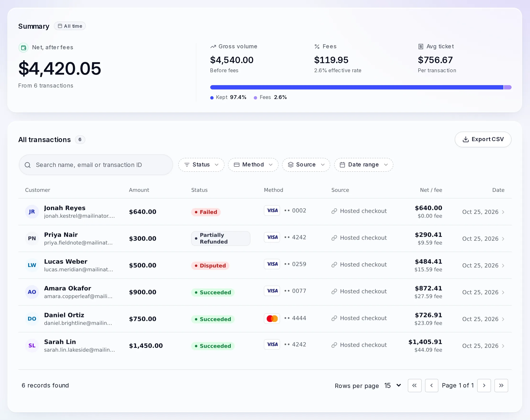
Task: Click the Mastercard logo ending 4444
Action: 272,318
